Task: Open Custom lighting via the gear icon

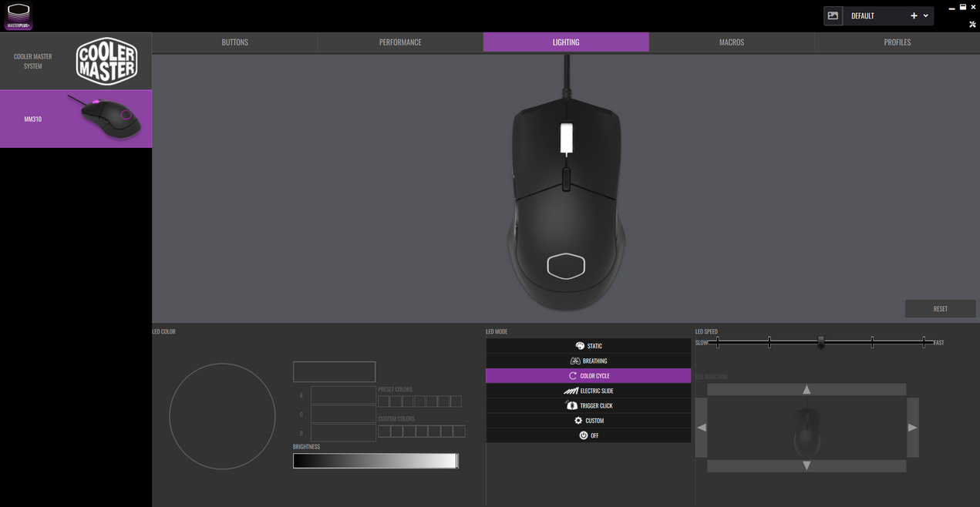Action: (578, 420)
